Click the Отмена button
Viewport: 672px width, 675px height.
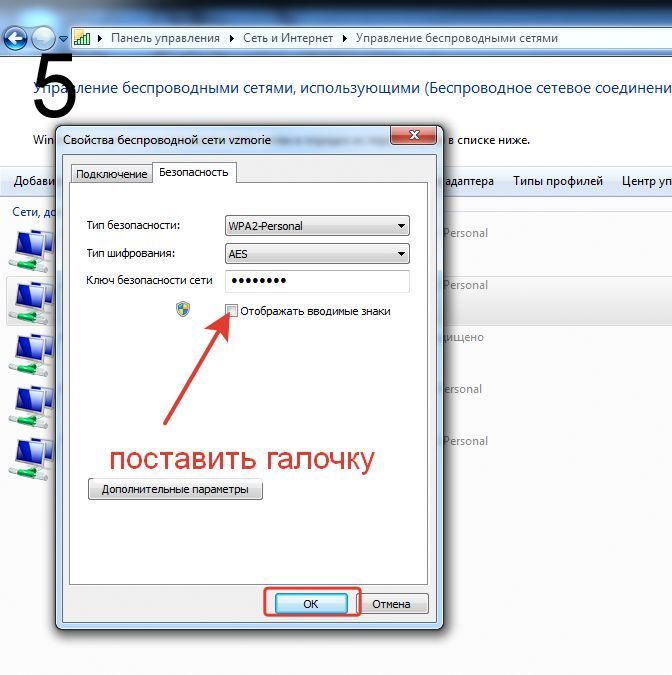(x=392, y=604)
